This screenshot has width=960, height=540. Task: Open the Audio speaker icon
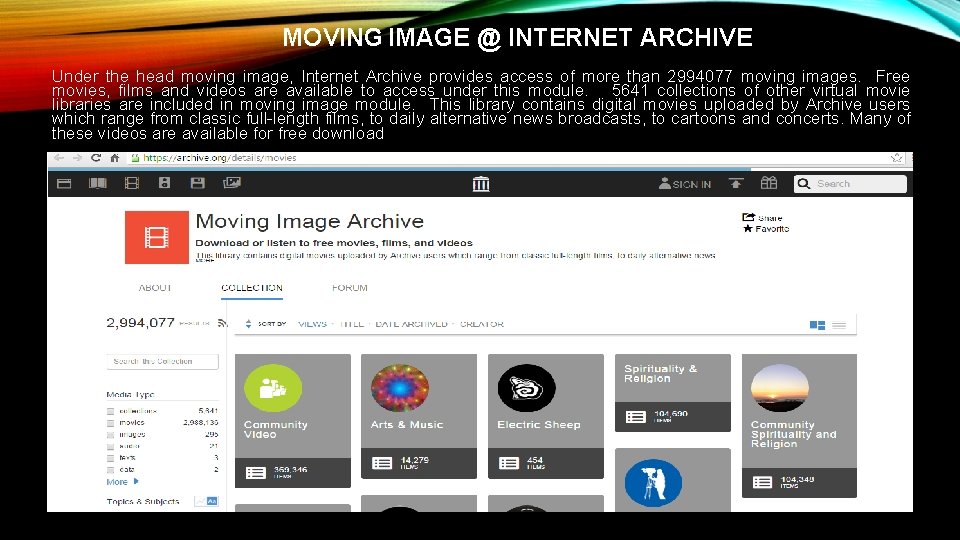(x=164, y=183)
